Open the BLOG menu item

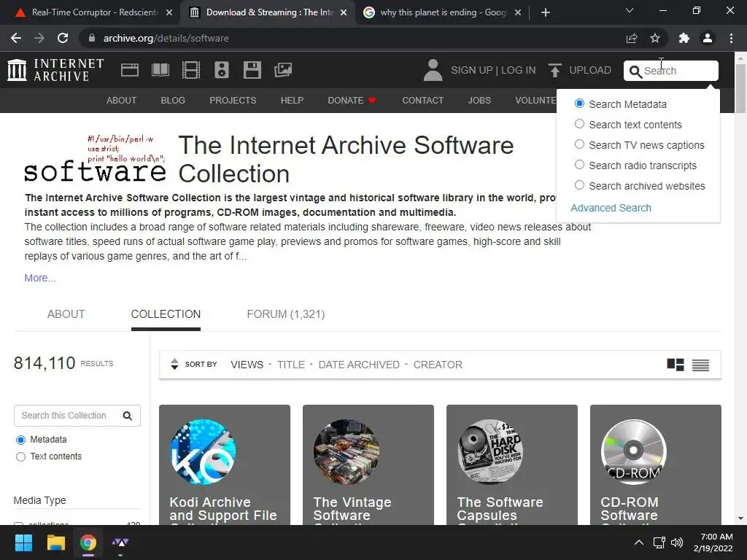coord(173,101)
